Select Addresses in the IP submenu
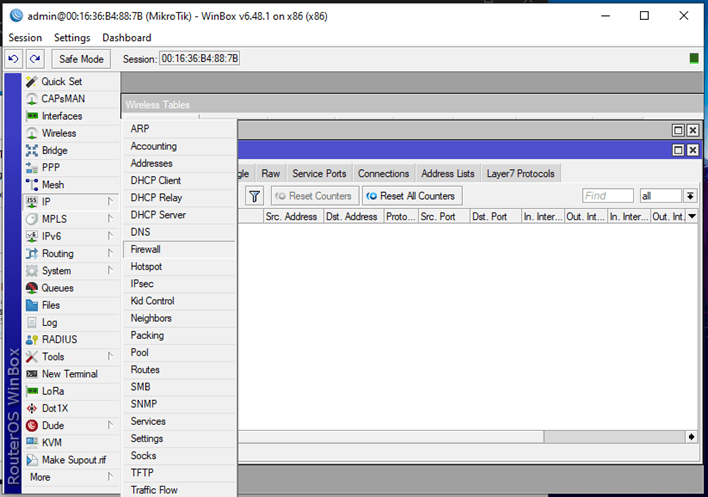 [x=179, y=163]
